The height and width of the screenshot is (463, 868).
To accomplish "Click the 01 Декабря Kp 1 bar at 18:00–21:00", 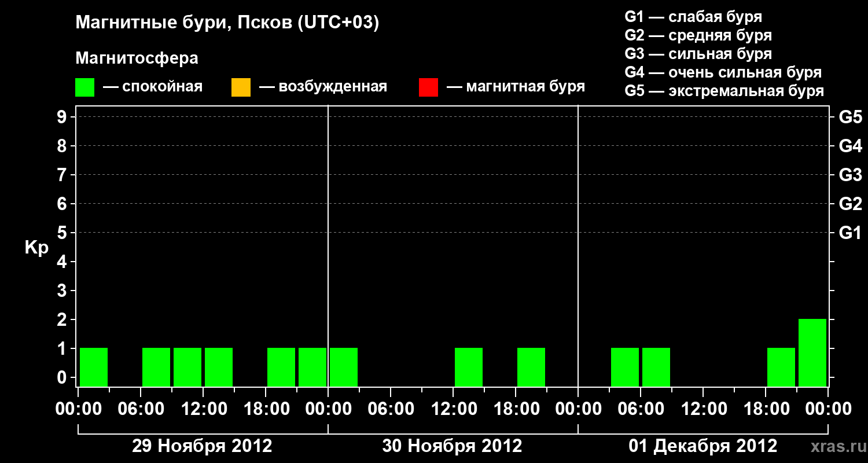I will pyautogui.click(x=781, y=367).
